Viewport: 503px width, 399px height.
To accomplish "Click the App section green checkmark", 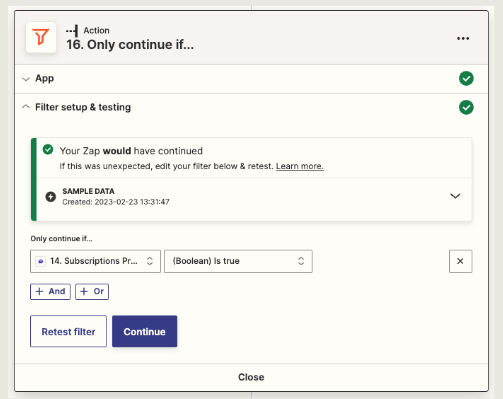I will (x=466, y=79).
